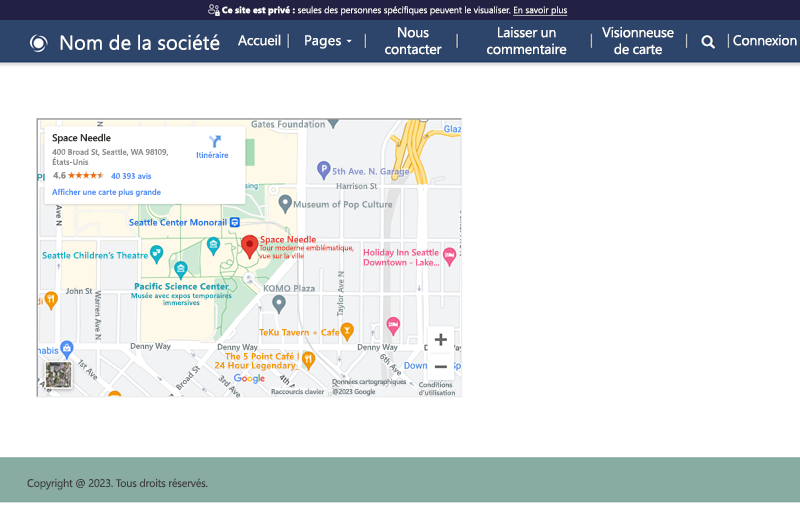This screenshot has width=800, height=517.
Task: Click Raccourcis clavier on the map
Action: [x=297, y=392]
